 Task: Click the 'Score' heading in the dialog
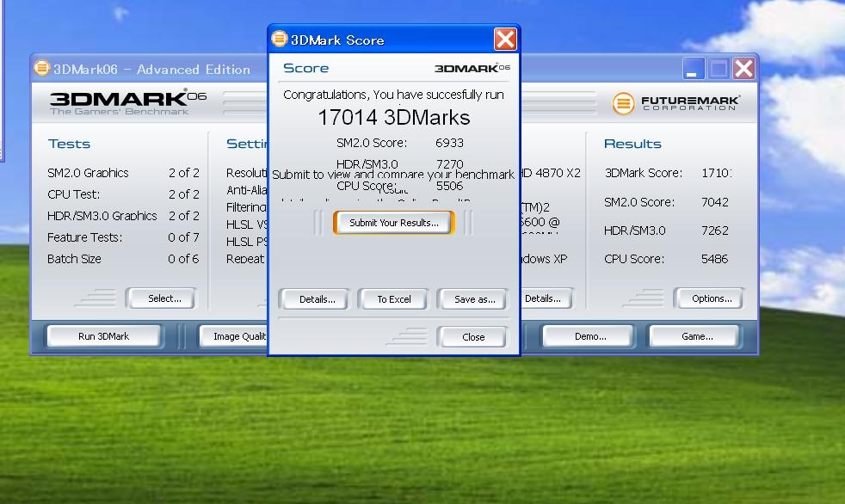pyautogui.click(x=305, y=69)
